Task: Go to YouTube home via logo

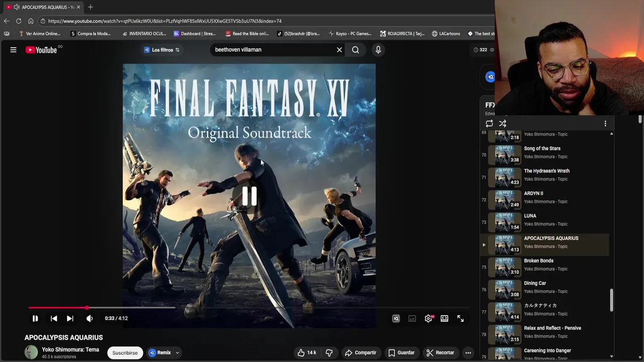Action: pos(41,50)
